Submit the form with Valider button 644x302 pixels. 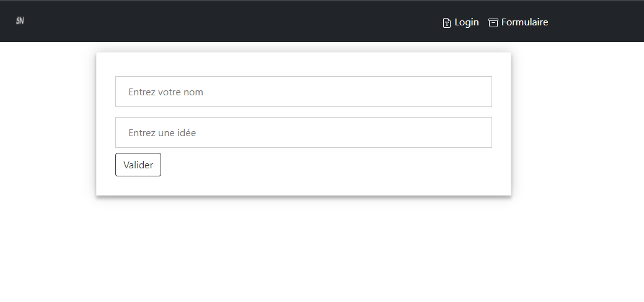point(138,165)
